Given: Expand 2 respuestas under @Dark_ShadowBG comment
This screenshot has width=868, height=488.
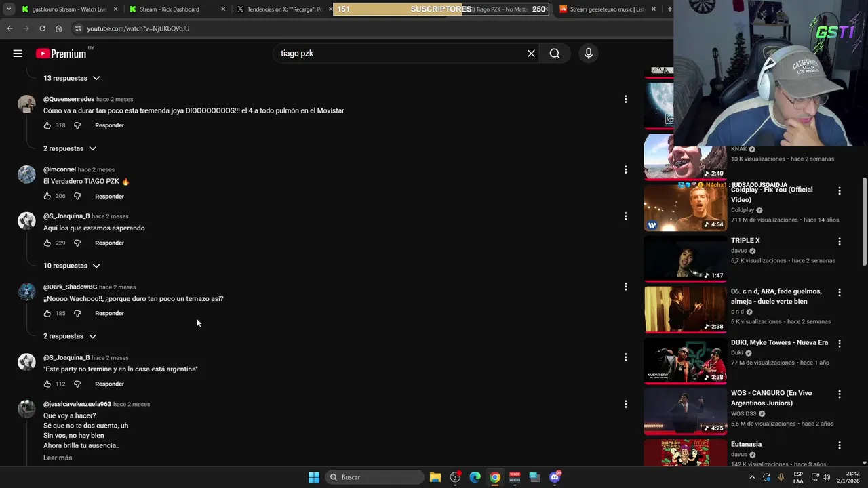Looking at the screenshot, I should (x=70, y=336).
